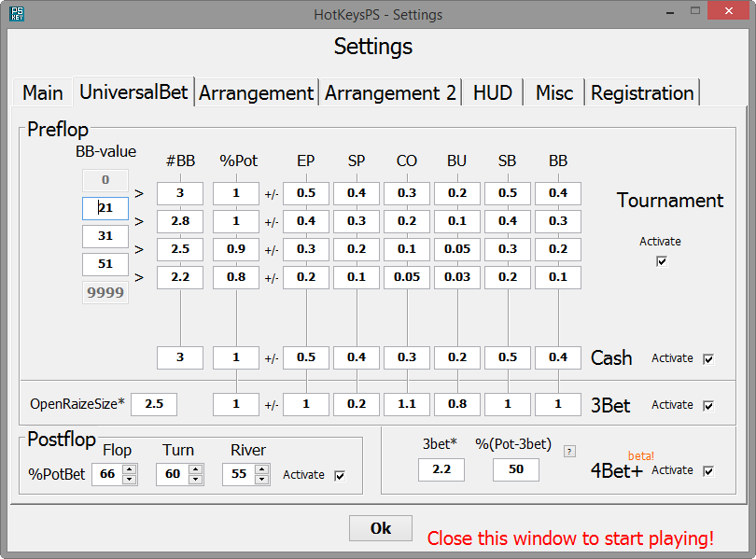Select the BB column field showing 0.1

pos(558,277)
